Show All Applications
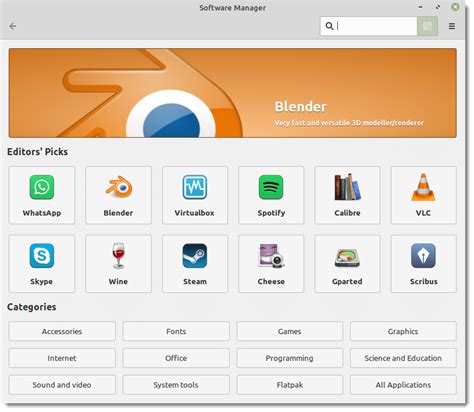 403,385
